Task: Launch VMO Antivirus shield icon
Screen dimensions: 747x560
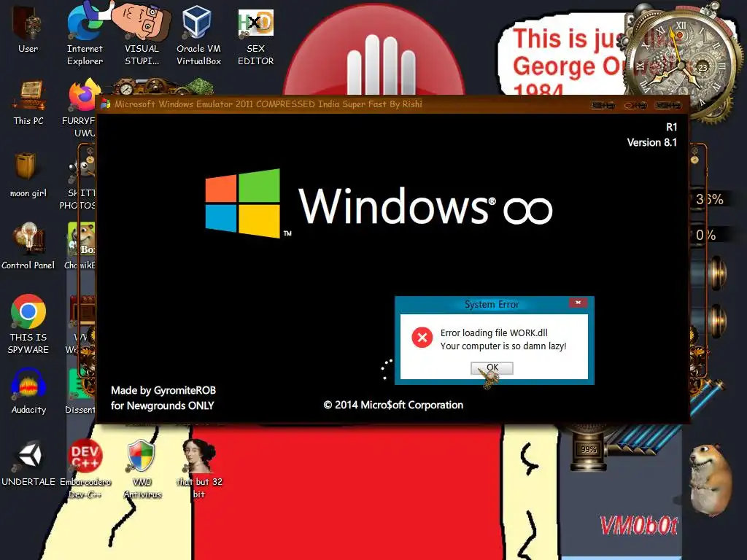Action: tap(142, 467)
